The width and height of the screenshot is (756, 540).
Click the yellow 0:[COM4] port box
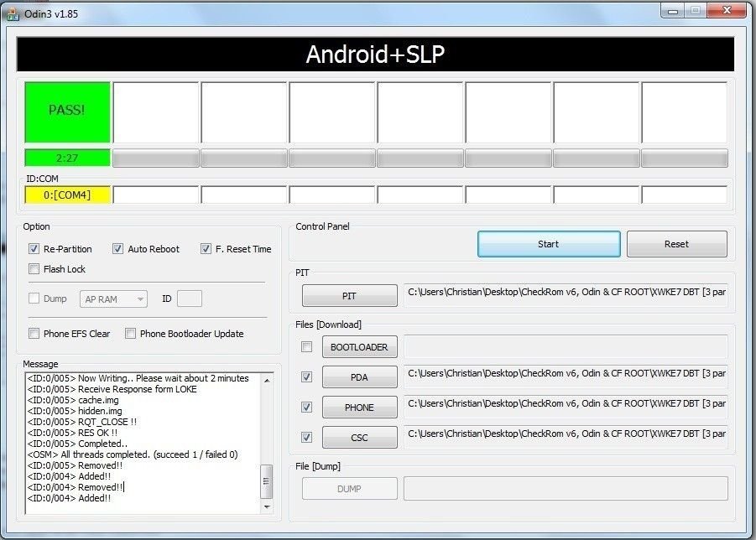point(67,195)
